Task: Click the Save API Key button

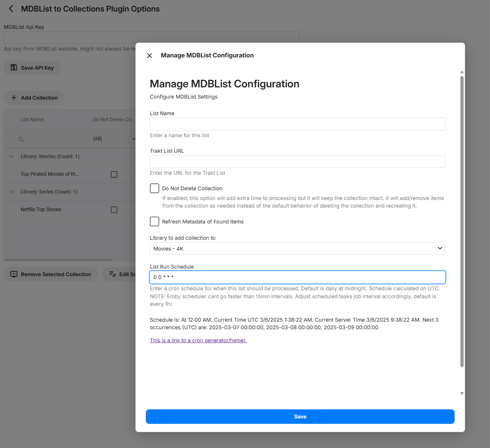Action: pos(32,68)
